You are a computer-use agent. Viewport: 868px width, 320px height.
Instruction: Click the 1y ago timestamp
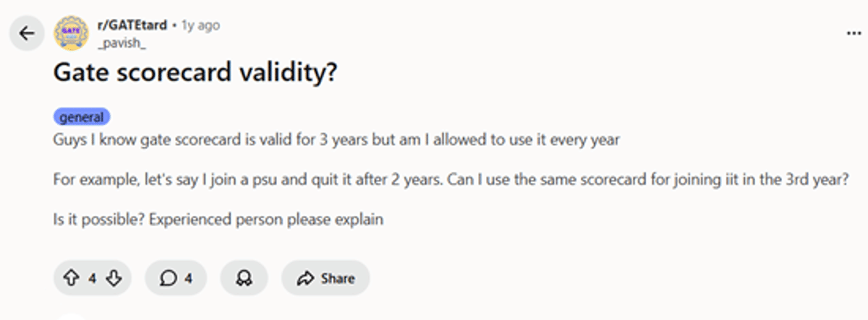(x=200, y=25)
